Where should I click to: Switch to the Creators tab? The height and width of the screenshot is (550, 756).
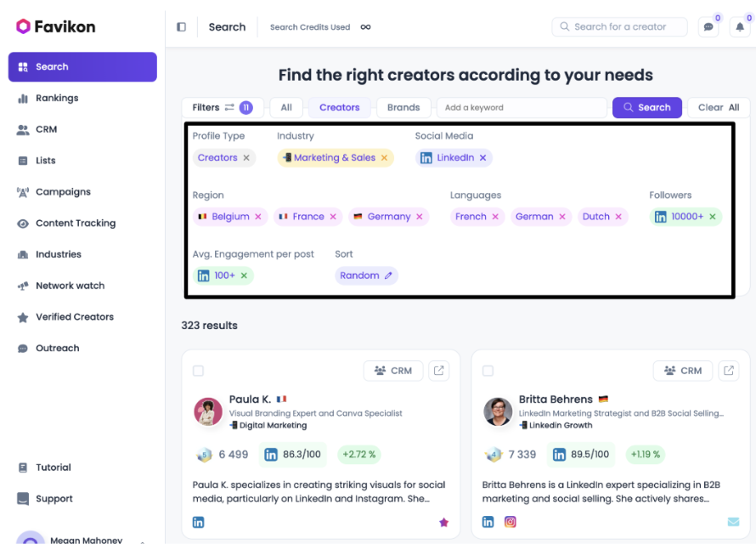(x=340, y=108)
